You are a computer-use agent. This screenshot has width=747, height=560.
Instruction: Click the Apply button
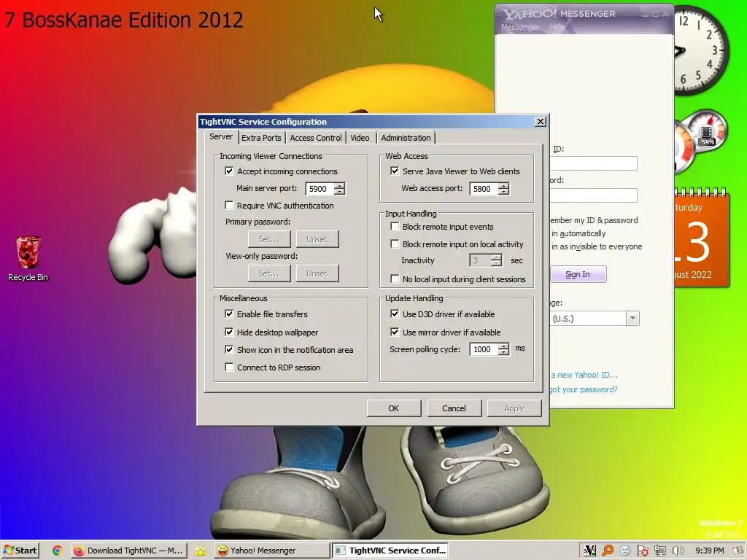(x=514, y=408)
